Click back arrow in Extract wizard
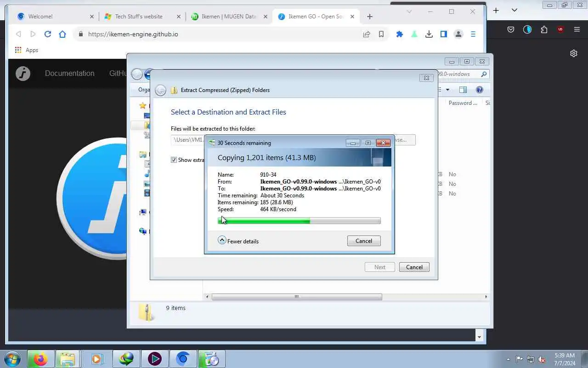The width and height of the screenshot is (588, 368). pyautogui.click(x=160, y=90)
